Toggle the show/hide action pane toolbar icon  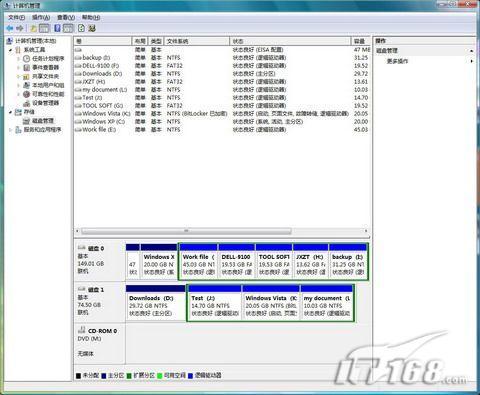(68, 29)
